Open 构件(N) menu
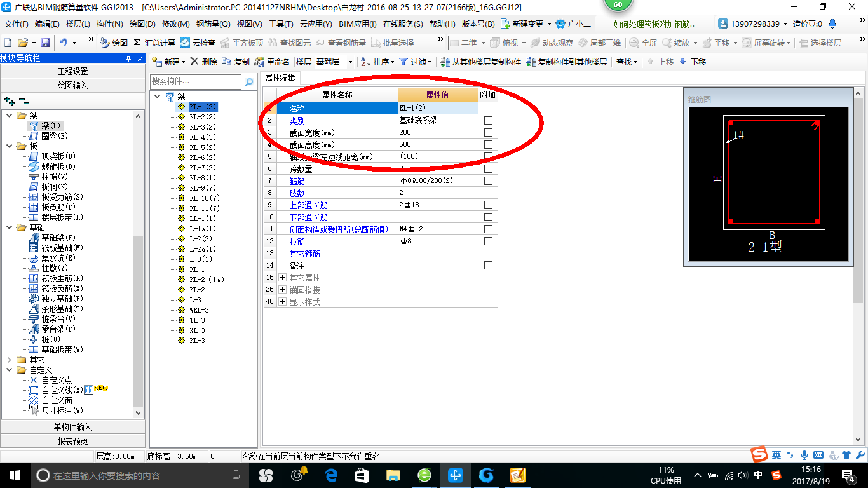Viewport: 868px width, 488px height. [110, 24]
